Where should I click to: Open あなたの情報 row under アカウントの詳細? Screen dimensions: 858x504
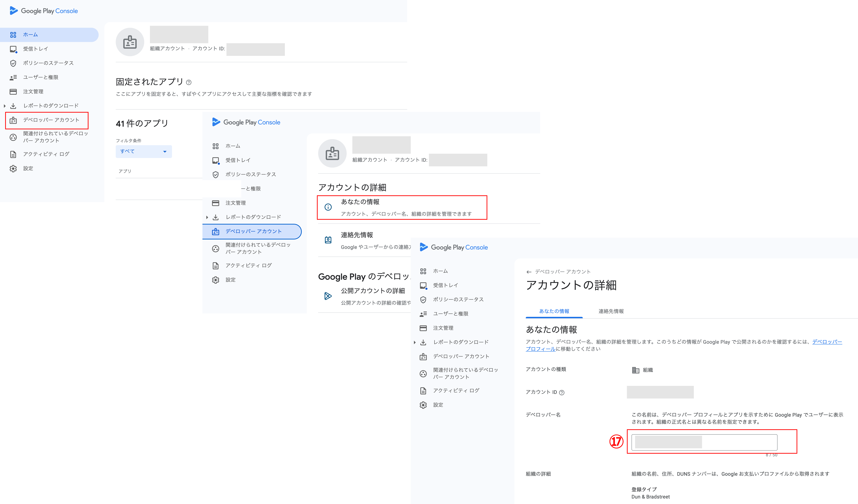coord(402,208)
